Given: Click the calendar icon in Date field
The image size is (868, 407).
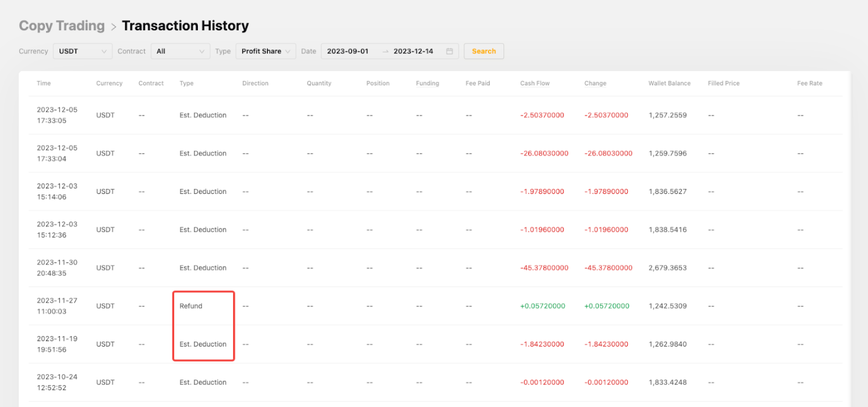Looking at the screenshot, I should pos(449,51).
